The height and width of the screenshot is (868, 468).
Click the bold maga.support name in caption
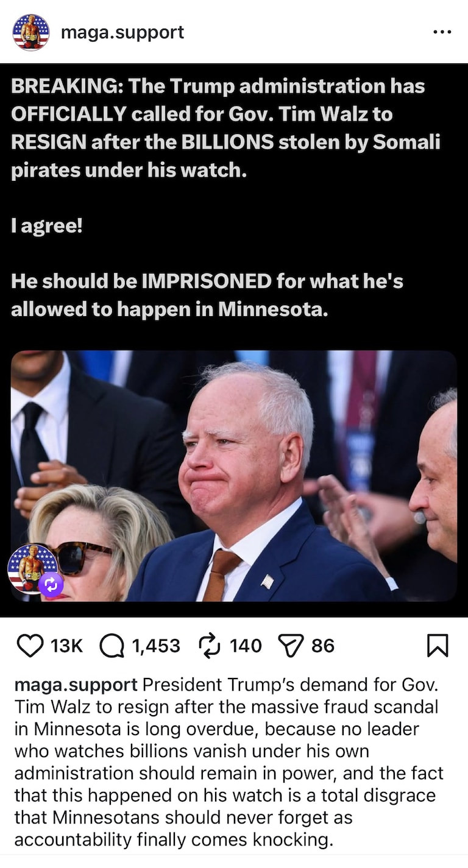point(76,685)
